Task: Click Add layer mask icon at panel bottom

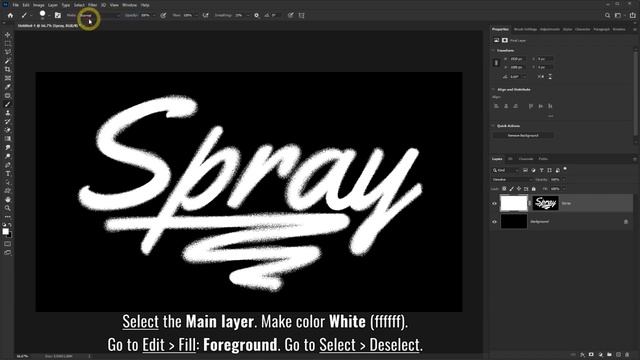Action: coord(591,355)
